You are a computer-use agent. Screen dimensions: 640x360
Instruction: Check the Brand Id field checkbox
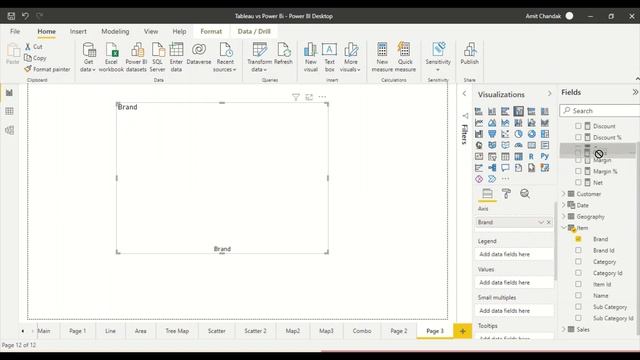(x=578, y=250)
